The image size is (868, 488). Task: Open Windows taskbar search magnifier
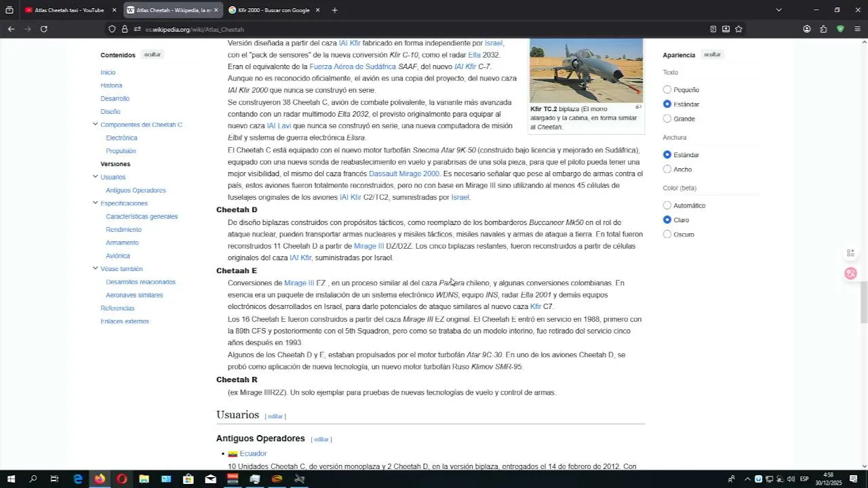coord(33,479)
